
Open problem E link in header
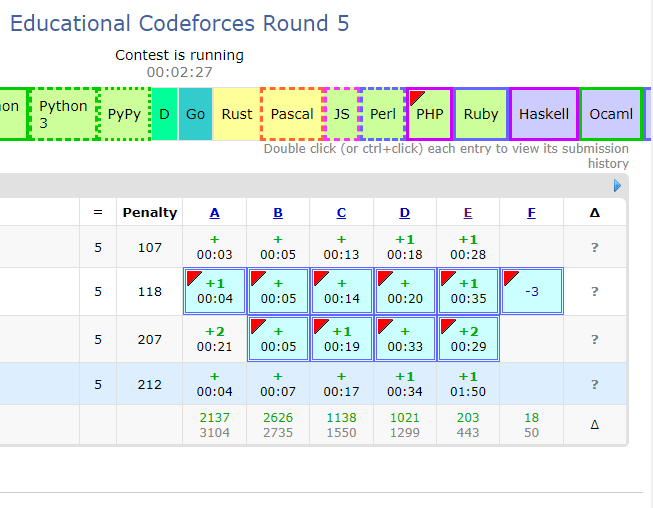click(x=468, y=213)
